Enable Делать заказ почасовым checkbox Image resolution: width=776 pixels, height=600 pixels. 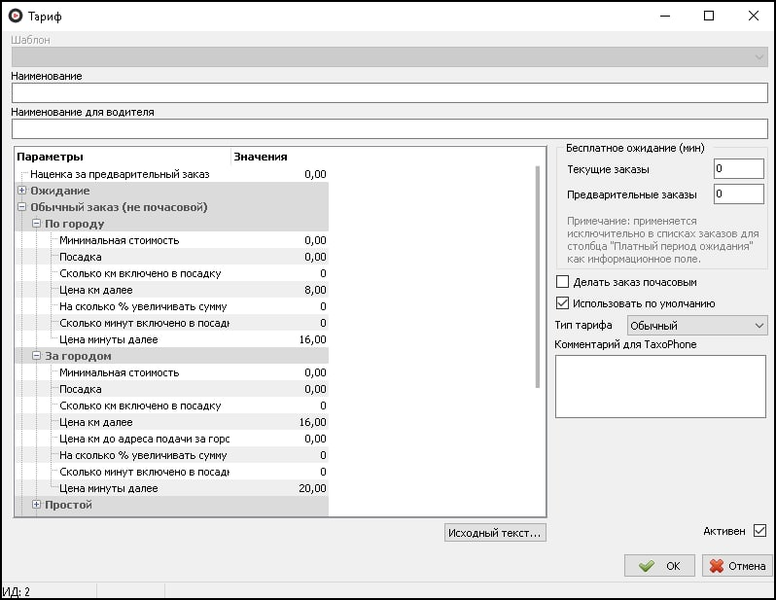pos(563,282)
